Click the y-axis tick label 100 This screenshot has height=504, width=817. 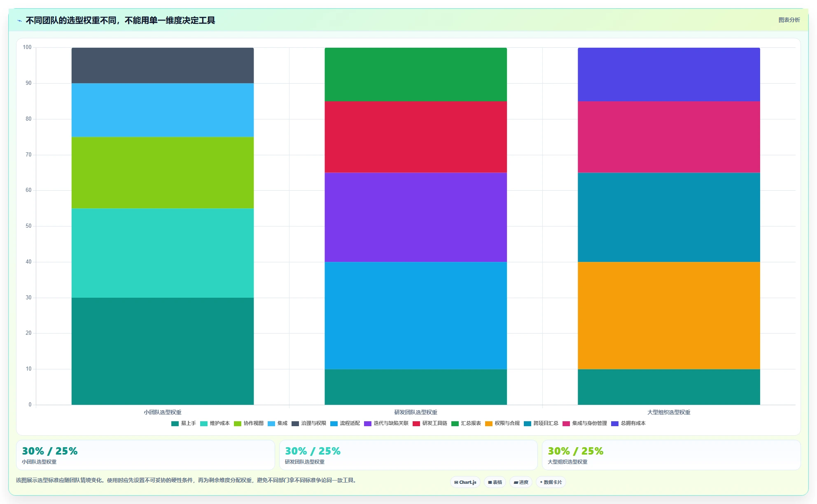coord(27,47)
